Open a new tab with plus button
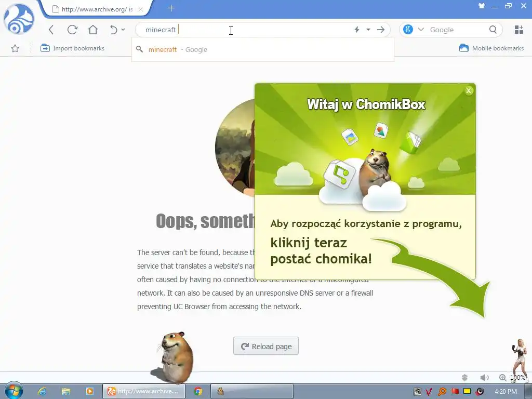 tap(171, 8)
